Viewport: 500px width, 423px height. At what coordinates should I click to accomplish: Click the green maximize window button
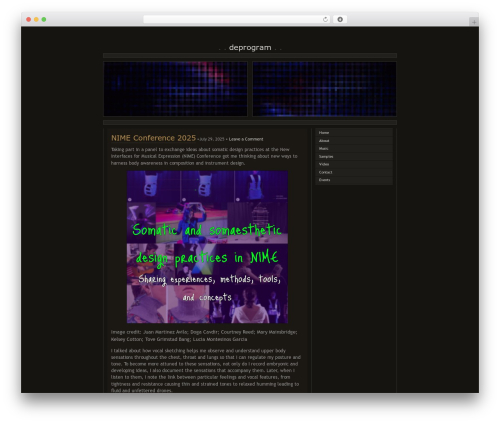pos(44,19)
